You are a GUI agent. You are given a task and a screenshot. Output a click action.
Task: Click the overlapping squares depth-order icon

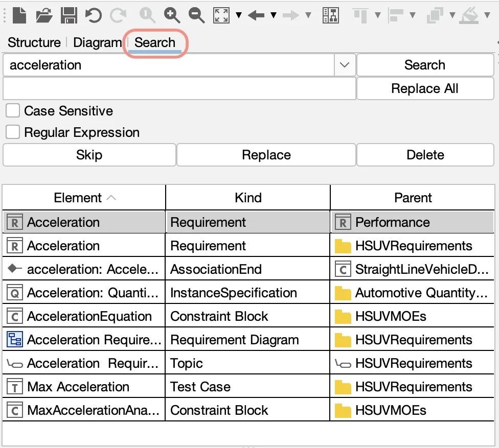pyautogui.click(x=435, y=15)
